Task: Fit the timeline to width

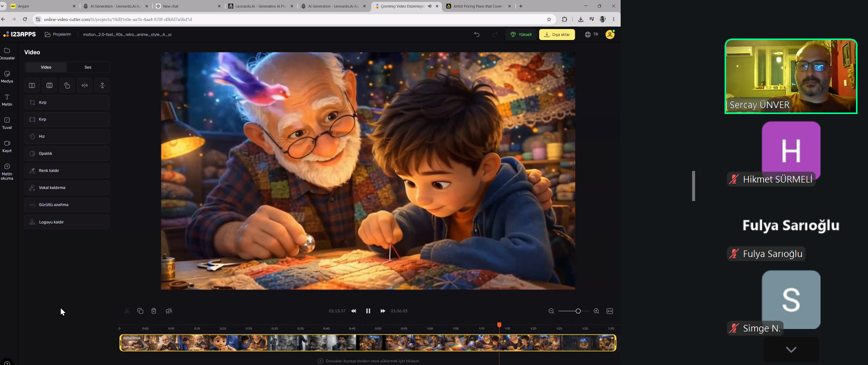Action: click(610, 311)
